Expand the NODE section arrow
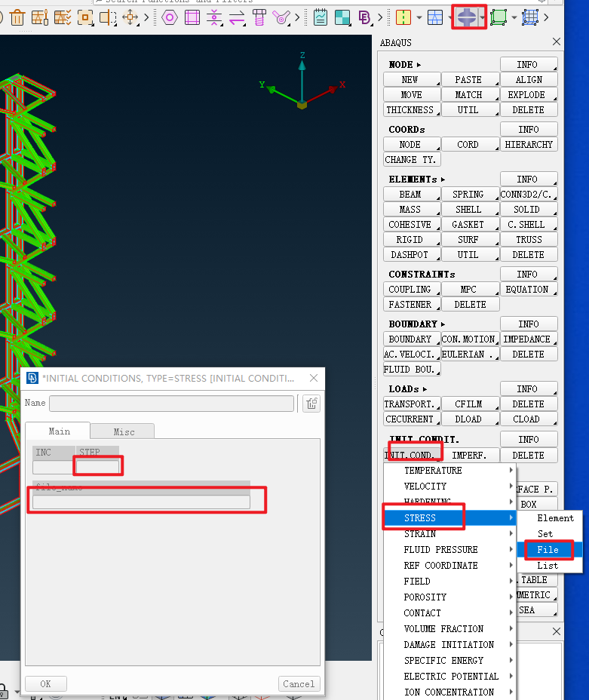 click(419, 65)
